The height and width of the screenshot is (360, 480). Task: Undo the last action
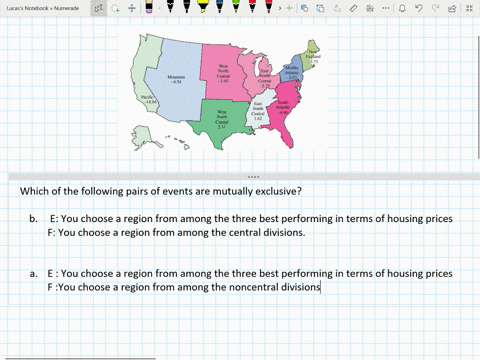point(419,8)
